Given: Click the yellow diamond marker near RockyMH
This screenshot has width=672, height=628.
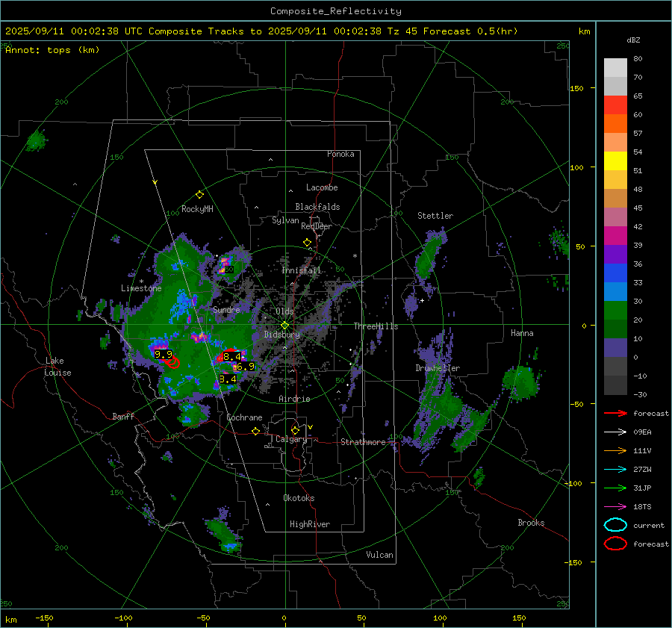Looking at the screenshot, I should pyautogui.click(x=199, y=195).
